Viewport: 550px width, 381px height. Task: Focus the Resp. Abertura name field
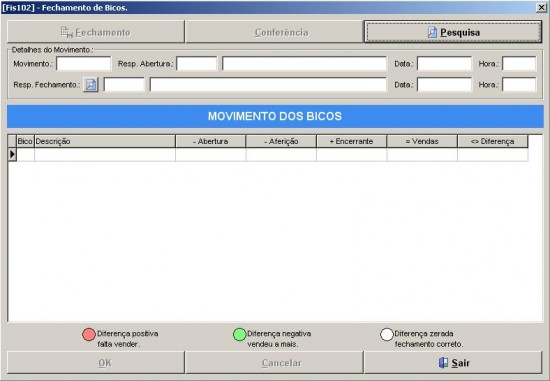pyautogui.click(x=304, y=64)
